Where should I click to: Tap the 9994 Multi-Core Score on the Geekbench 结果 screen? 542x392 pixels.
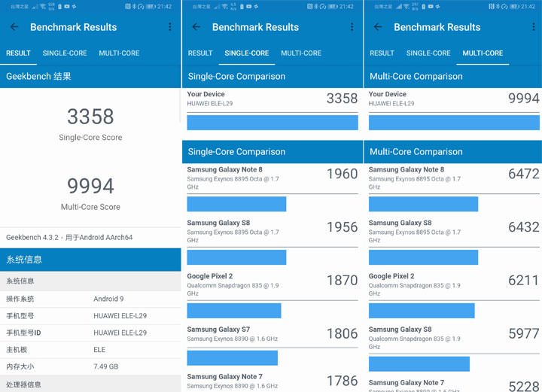point(90,187)
